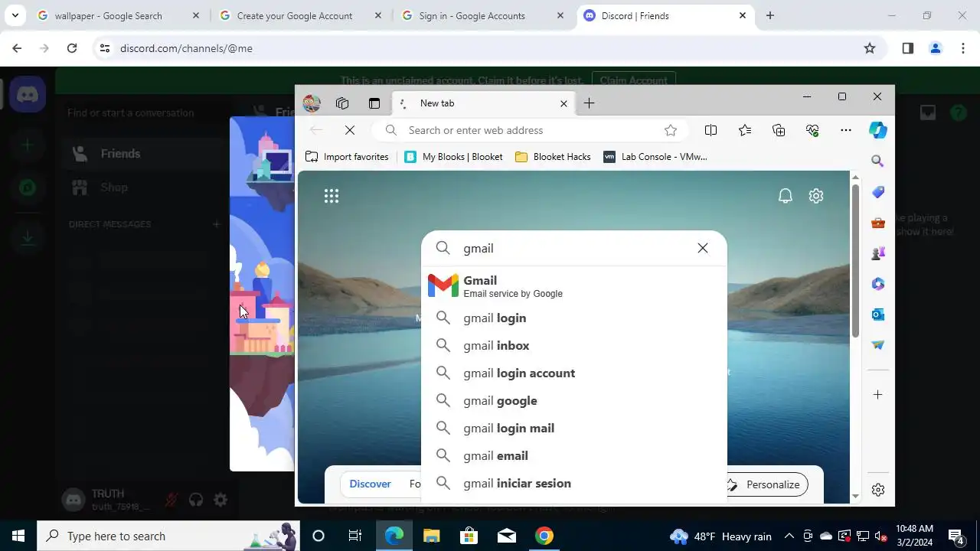This screenshot has height=551, width=980.
Task: Open Edge tab actions menu icon
Action: [374, 103]
